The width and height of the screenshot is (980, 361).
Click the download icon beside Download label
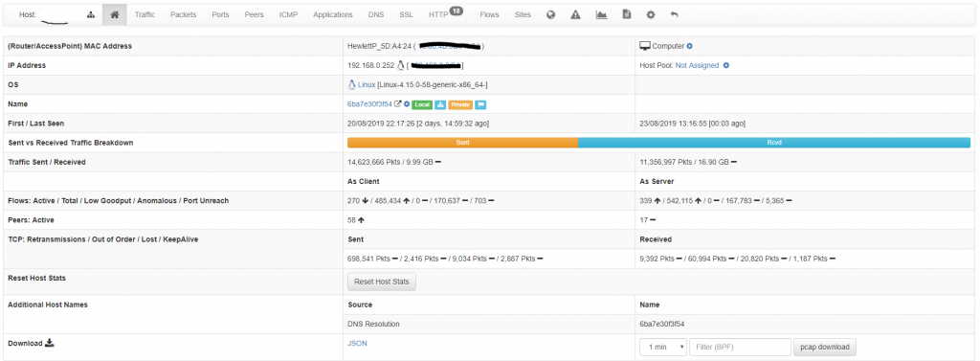pos(51,343)
